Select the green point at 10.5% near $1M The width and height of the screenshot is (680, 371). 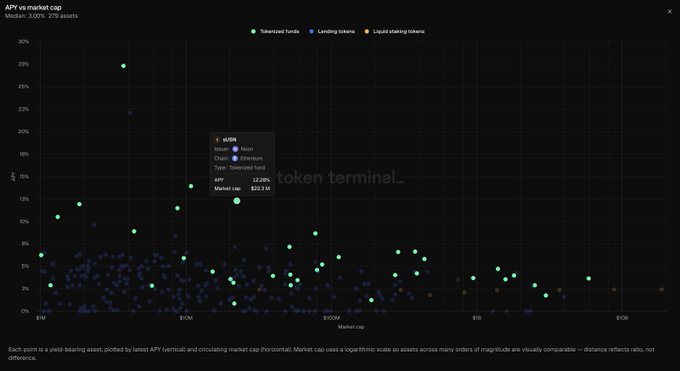58,217
